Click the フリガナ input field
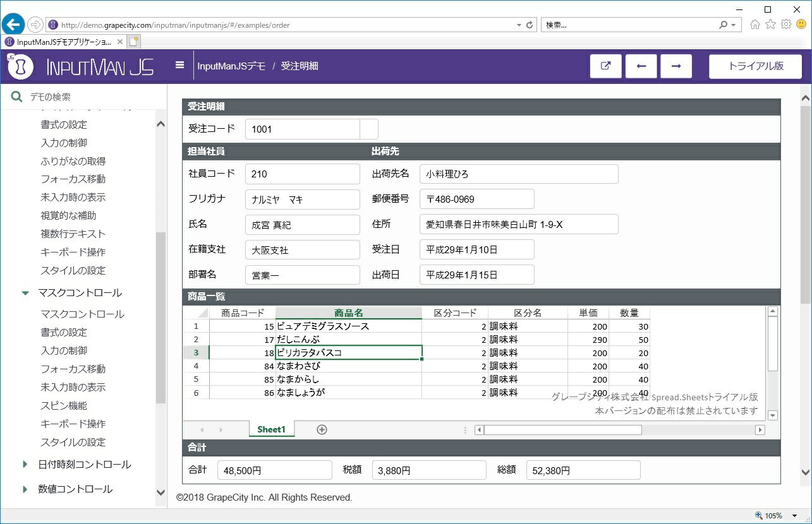Screen dimensions: 812x524 tap(303, 199)
